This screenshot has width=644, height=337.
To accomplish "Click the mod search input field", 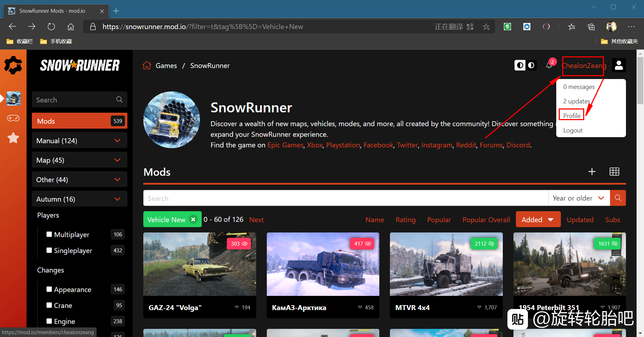I will [346, 198].
